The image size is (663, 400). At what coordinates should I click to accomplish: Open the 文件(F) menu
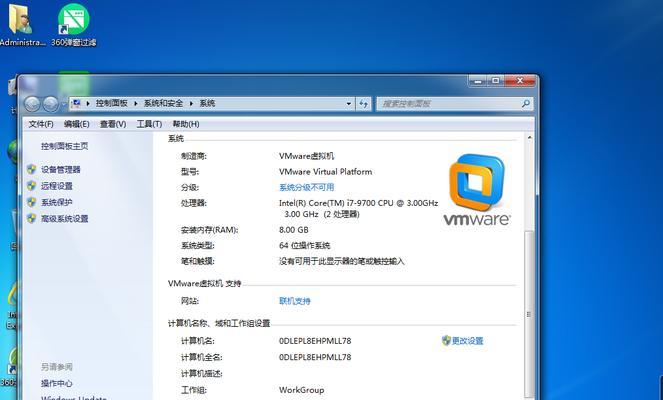tap(41, 124)
